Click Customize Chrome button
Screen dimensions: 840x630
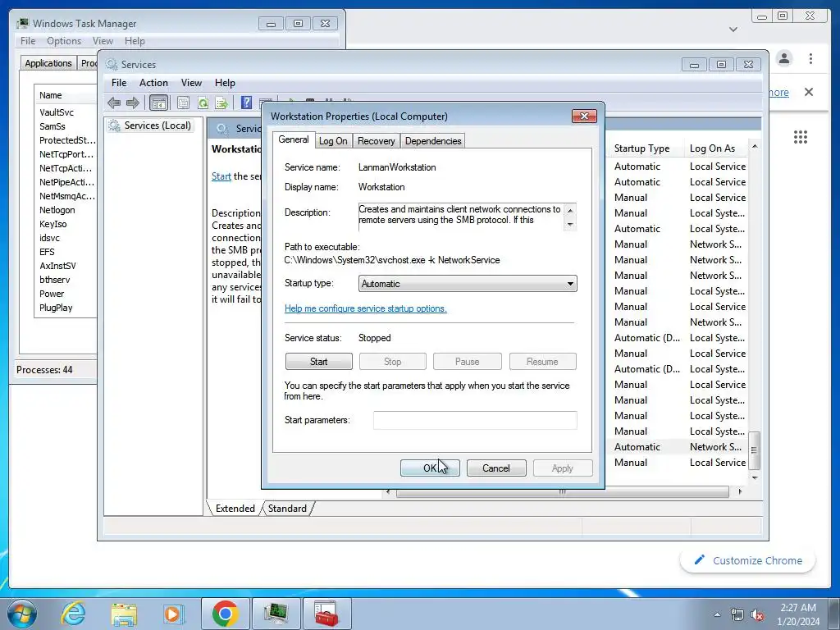pos(748,560)
